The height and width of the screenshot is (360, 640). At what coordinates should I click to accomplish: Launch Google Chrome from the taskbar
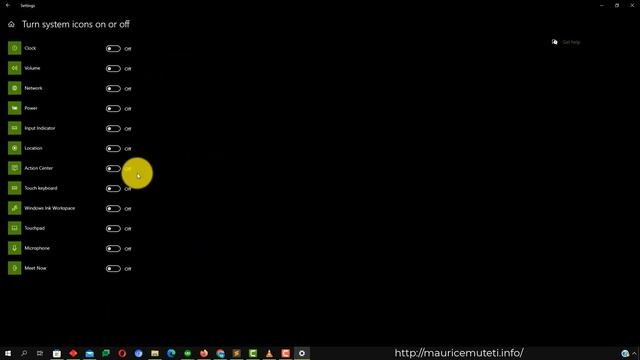[220, 353]
